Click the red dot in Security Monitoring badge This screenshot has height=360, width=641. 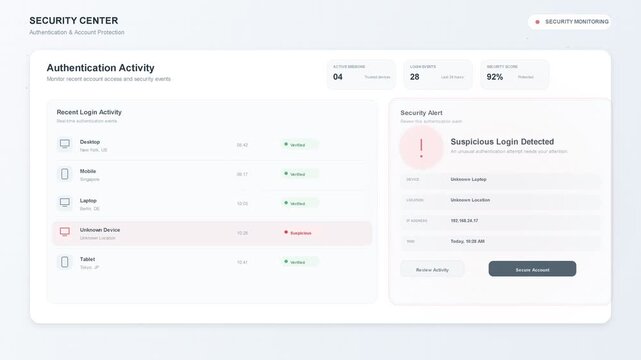[x=538, y=22]
